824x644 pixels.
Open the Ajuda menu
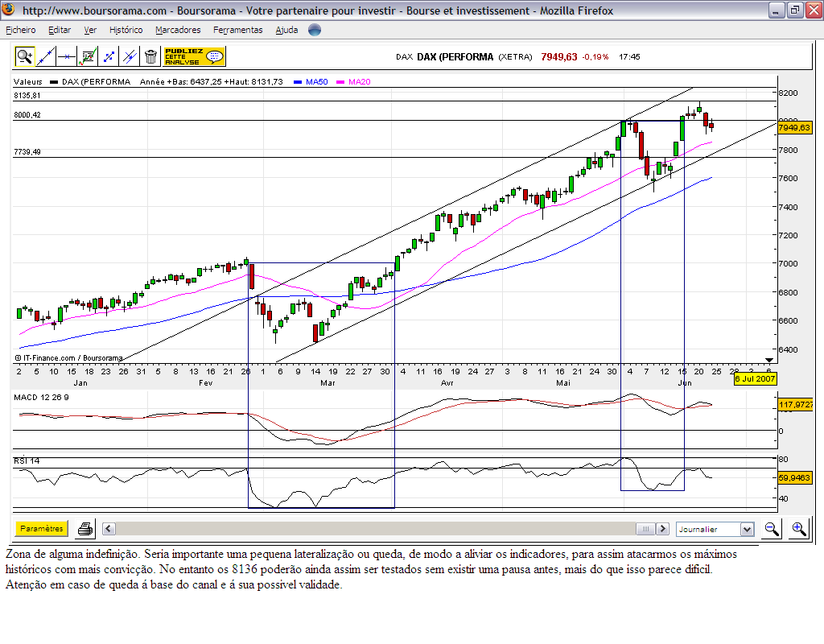click(287, 30)
